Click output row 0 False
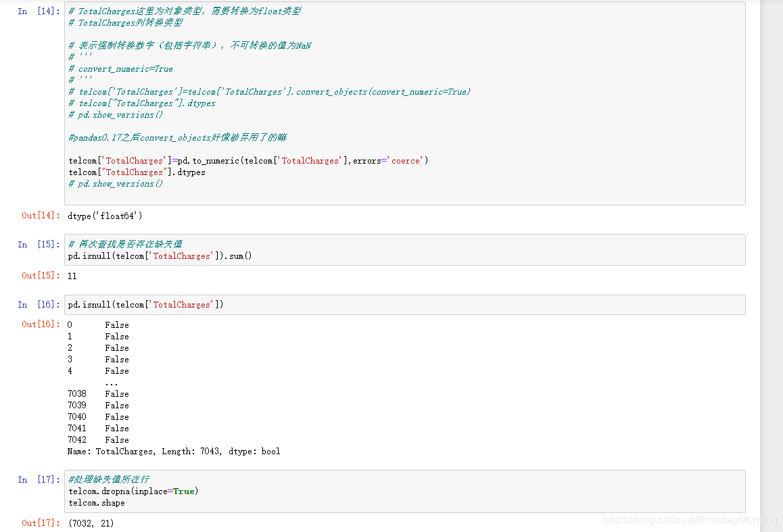This screenshot has width=783, height=532. click(x=98, y=325)
